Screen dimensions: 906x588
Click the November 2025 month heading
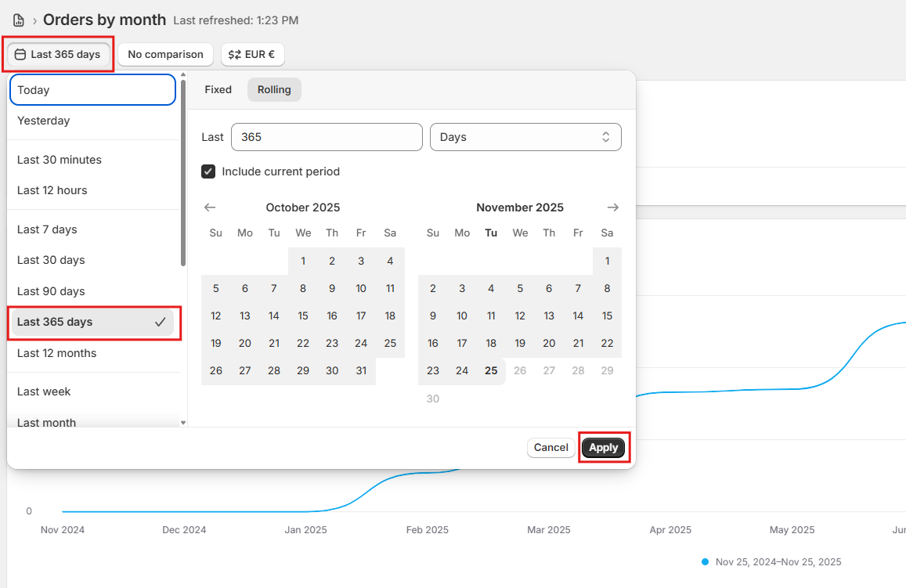(520, 207)
